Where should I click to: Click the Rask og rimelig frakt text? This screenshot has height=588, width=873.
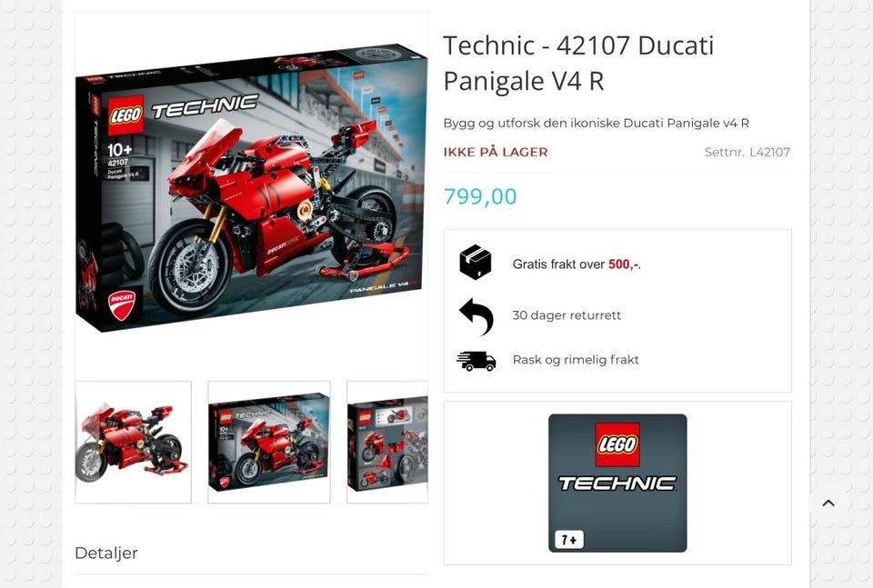(576, 360)
